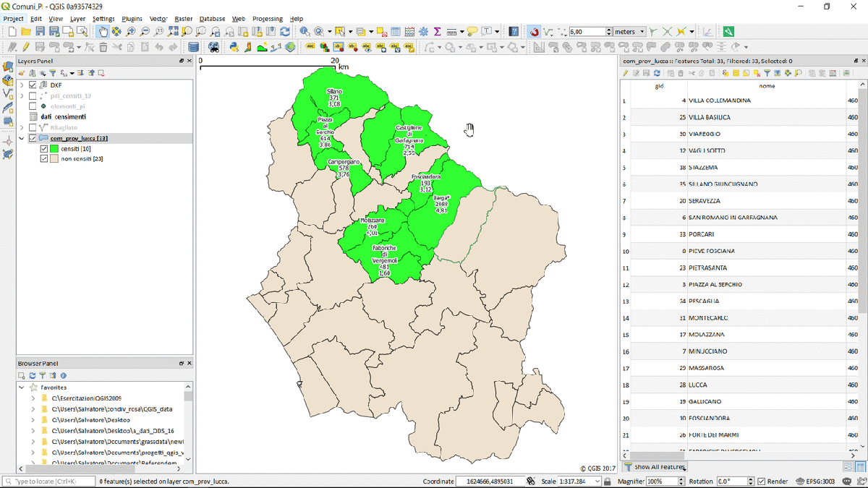
Task: Click the Show All Features button
Action: tap(655, 467)
